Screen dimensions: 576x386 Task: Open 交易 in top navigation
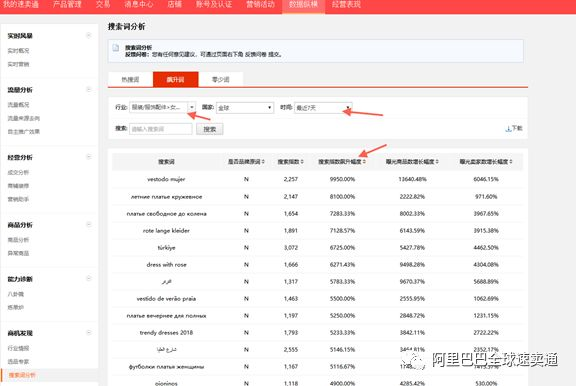(103, 4)
